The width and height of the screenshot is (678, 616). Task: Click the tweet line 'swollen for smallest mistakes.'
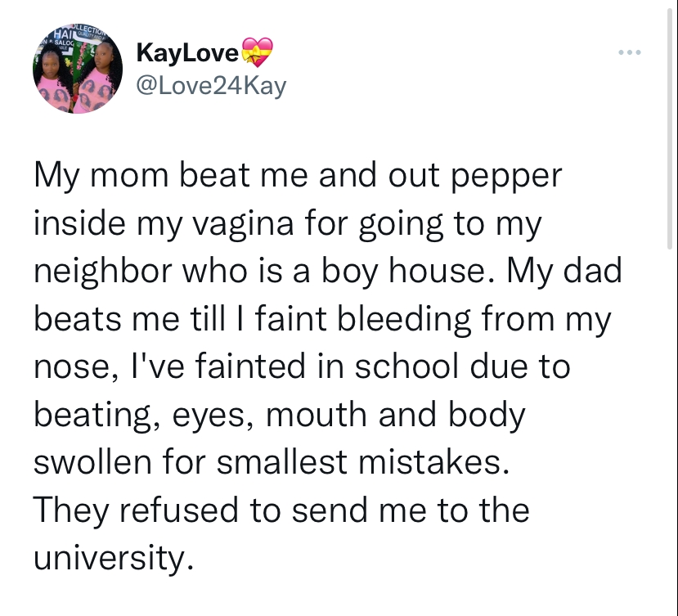click(272, 462)
